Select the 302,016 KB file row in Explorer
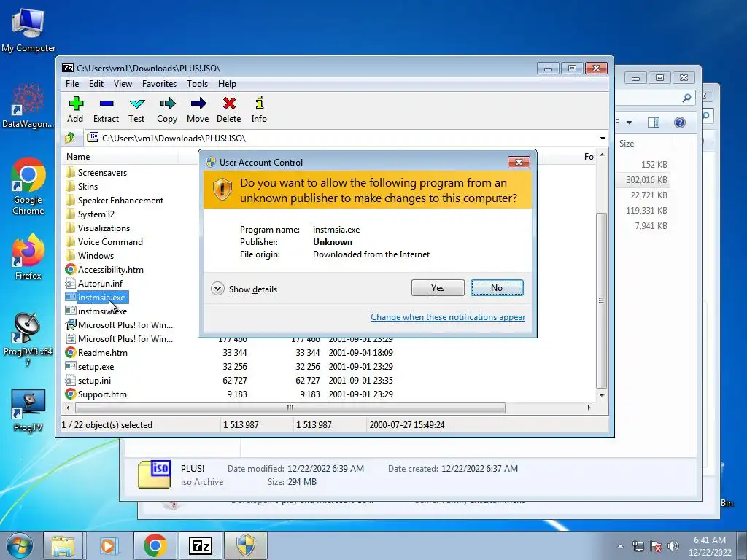The height and width of the screenshot is (560, 747). click(x=643, y=179)
